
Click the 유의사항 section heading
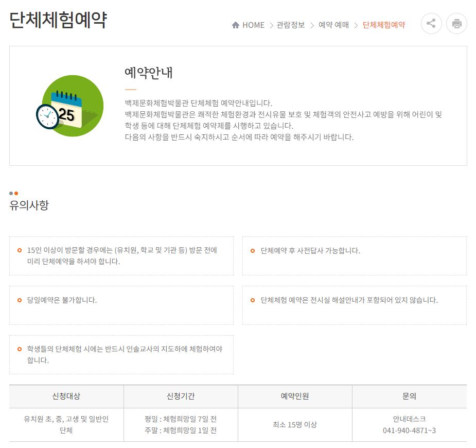click(29, 205)
